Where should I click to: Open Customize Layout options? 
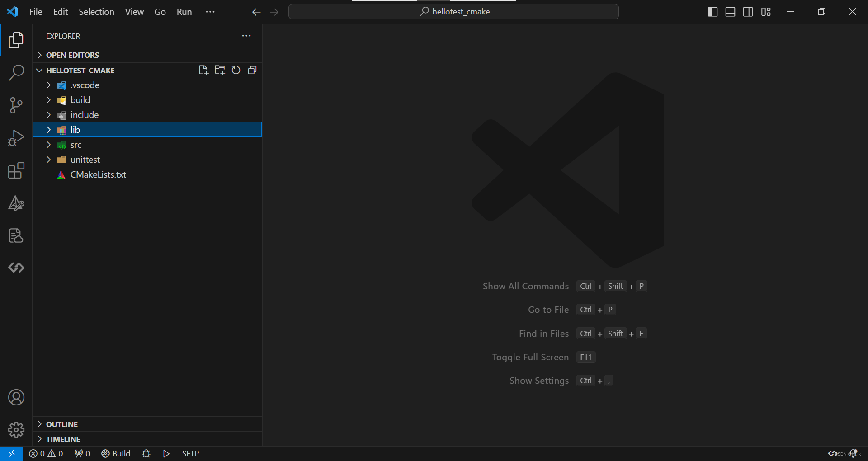coord(766,12)
